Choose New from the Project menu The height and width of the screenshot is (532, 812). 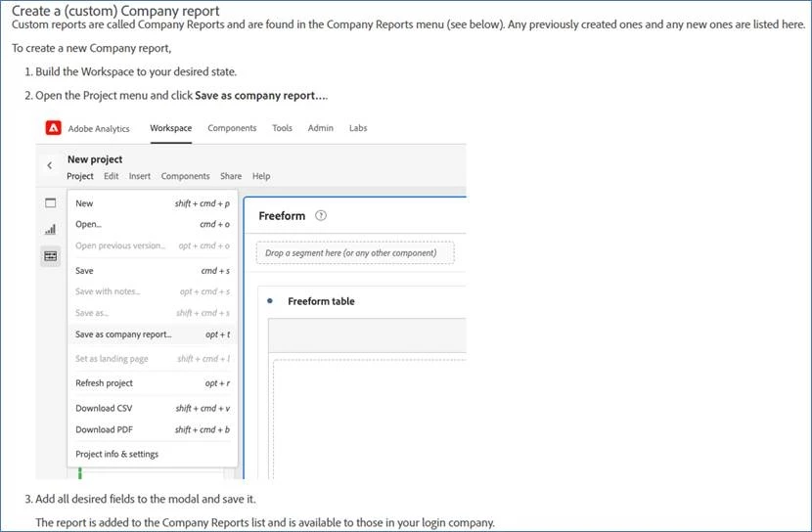pyautogui.click(x=153, y=203)
